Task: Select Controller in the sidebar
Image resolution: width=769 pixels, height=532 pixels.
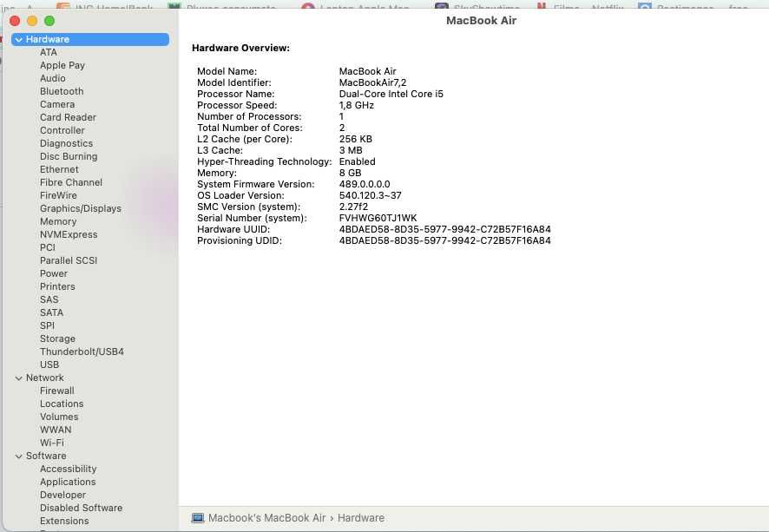Action: pyautogui.click(x=62, y=130)
